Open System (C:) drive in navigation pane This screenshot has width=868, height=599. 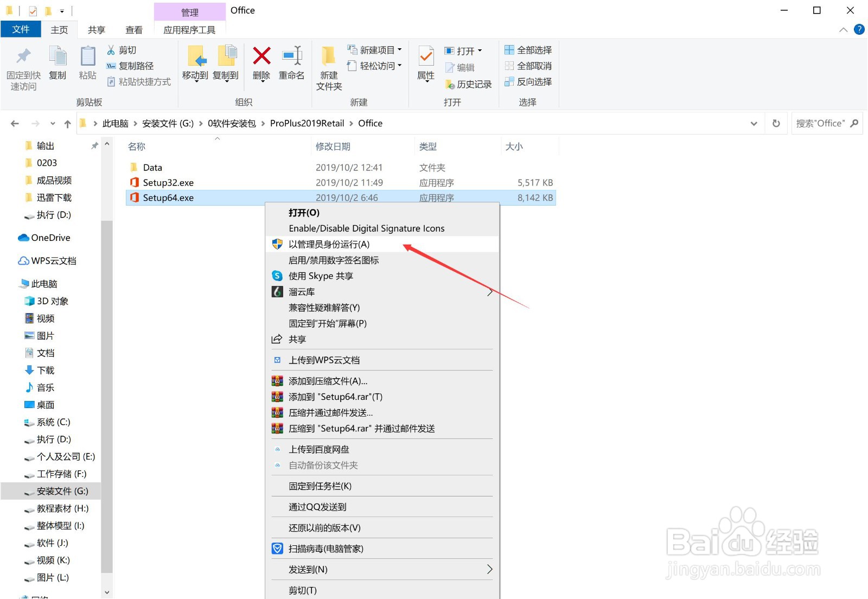click(x=47, y=422)
